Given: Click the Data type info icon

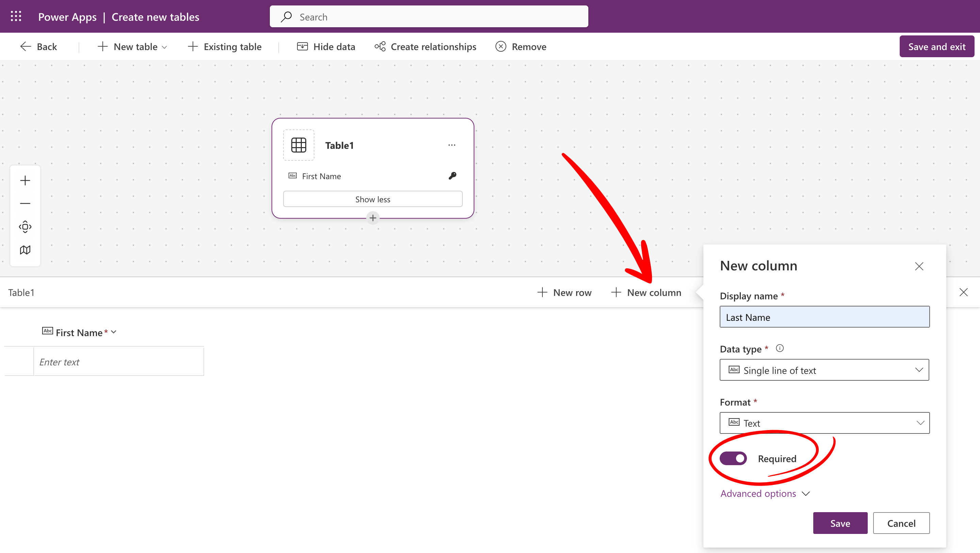Looking at the screenshot, I should (780, 348).
